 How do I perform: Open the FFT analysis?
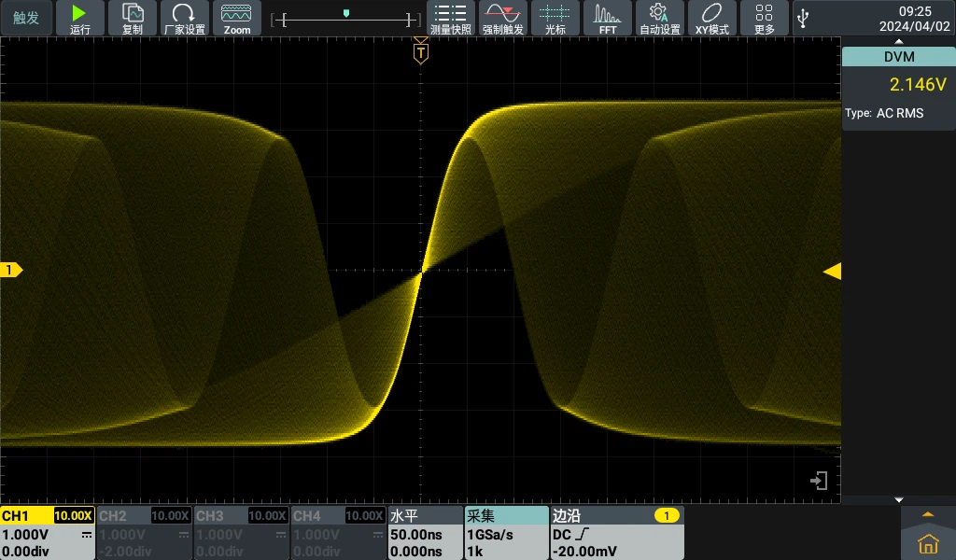pos(608,18)
